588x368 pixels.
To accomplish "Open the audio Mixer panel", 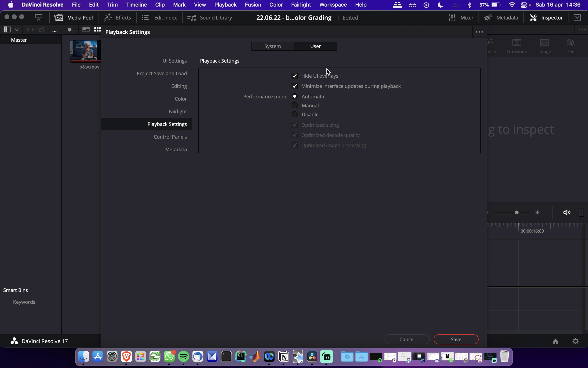I will coord(461,17).
